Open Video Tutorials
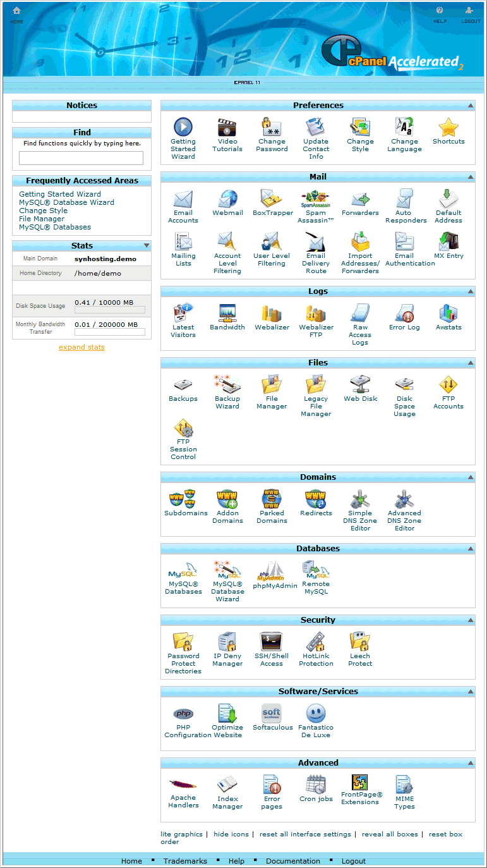Viewport: 487px width, 868px height. 227,127
